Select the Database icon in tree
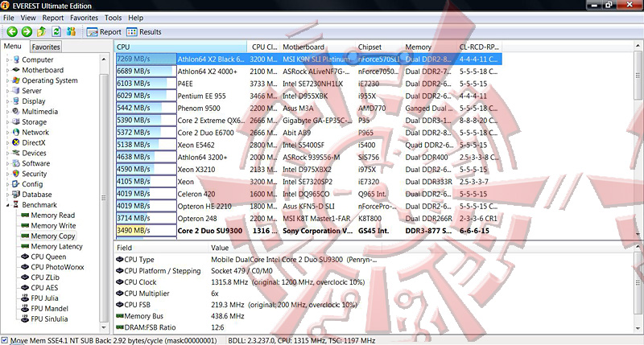The image size is (644, 345). (16, 194)
